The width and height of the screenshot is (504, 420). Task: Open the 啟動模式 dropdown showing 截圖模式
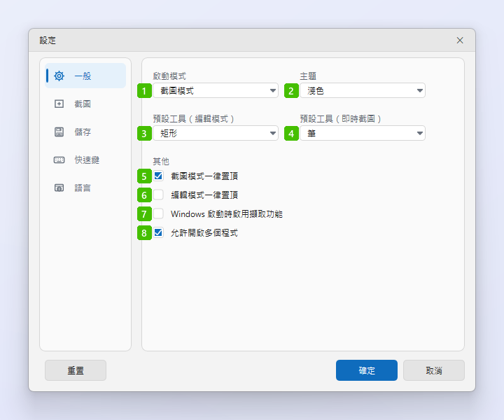click(x=216, y=90)
